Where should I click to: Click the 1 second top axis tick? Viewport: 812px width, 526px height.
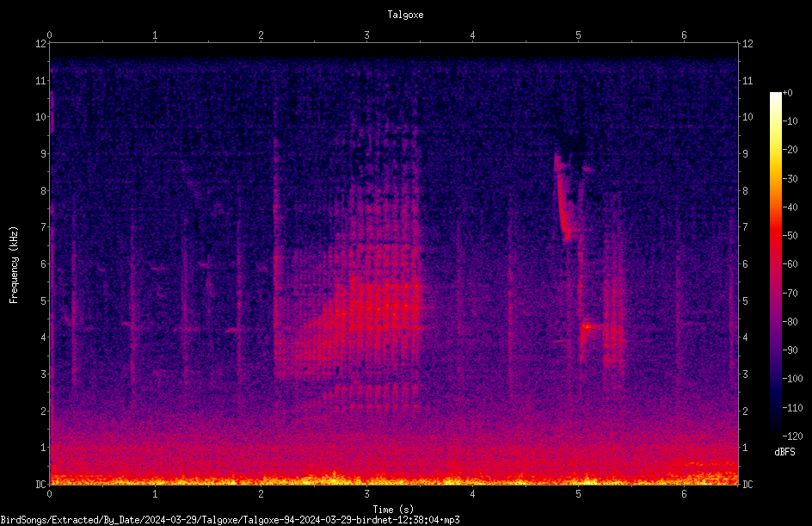(155, 35)
